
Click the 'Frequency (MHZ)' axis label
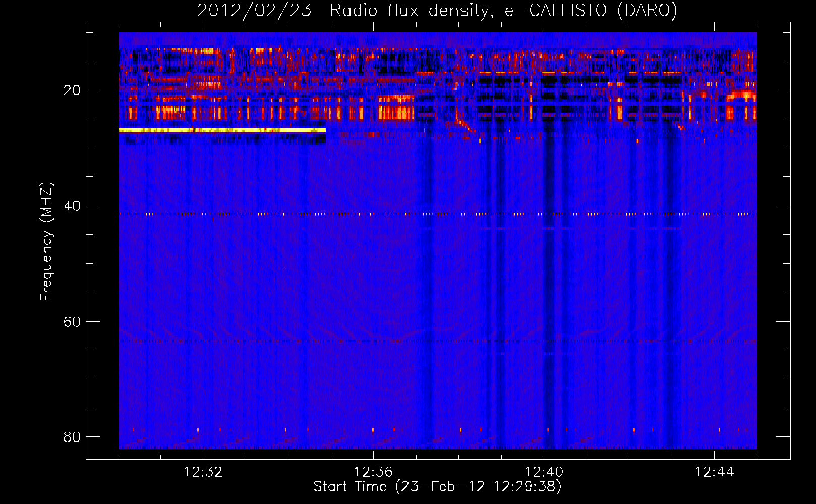pyautogui.click(x=46, y=241)
